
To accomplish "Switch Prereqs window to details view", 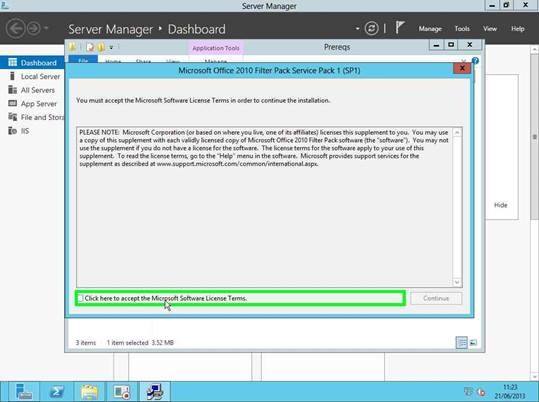I will (x=461, y=343).
